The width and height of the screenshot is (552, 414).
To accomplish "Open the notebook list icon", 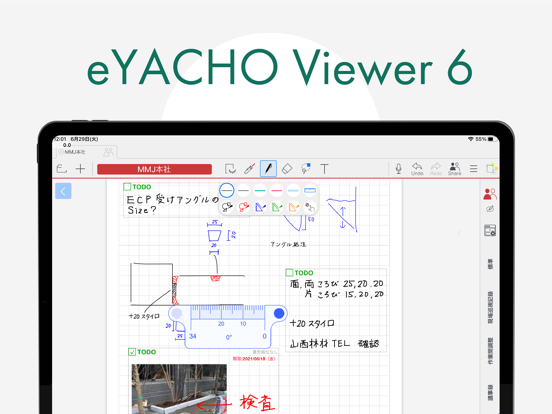I will point(62,169).
